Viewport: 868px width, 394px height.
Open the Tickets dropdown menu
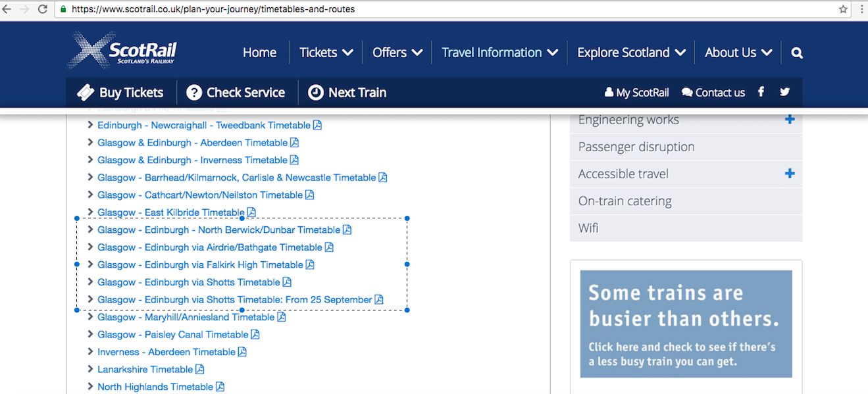coord(326,53)
